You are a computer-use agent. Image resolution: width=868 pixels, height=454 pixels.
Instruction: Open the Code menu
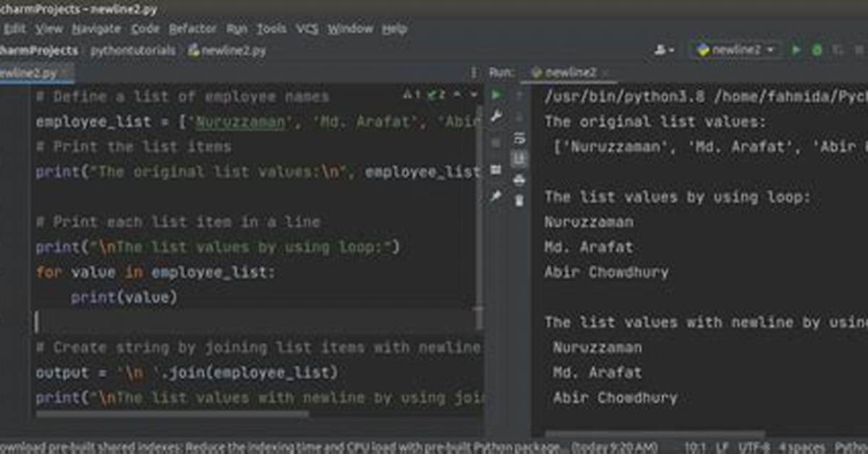coord(145,29)
